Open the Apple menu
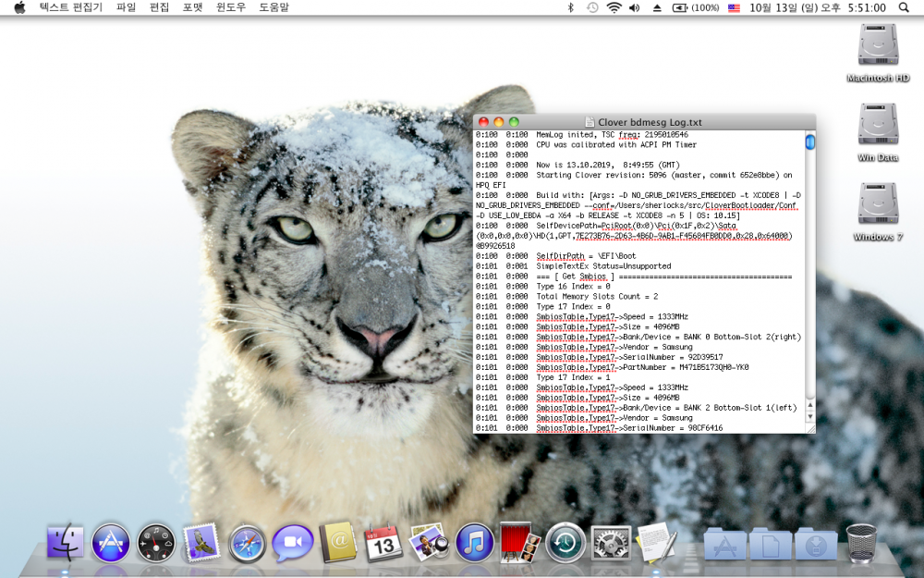924x578 pixels. 19,7
